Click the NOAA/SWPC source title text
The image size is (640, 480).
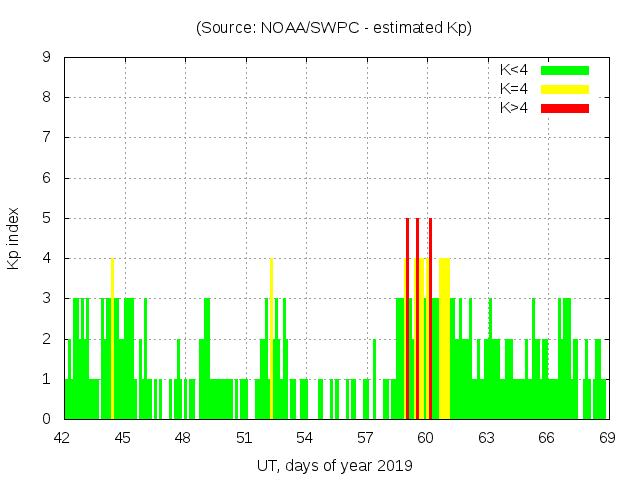coord(334,28)
